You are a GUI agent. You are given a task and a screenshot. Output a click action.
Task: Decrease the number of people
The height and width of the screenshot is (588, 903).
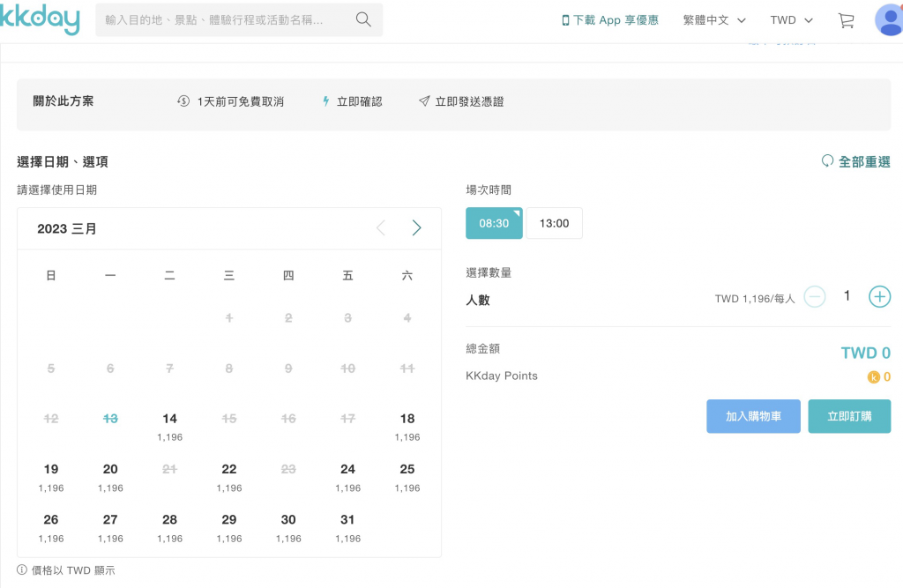tap(814, 297)
